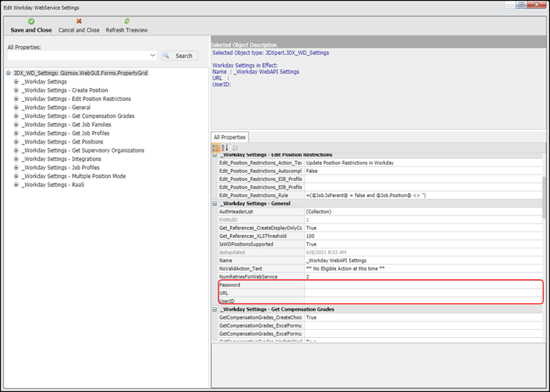Viewport: 550px width, 392px height.
Task: Click the URL property value field
Action: pos(423,293)
